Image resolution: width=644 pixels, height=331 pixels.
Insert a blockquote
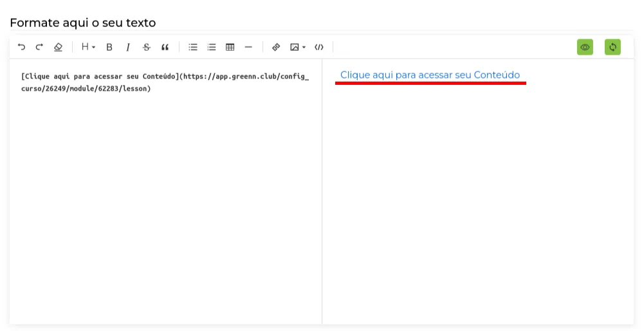pyautogui.click(x=165, y=47)
